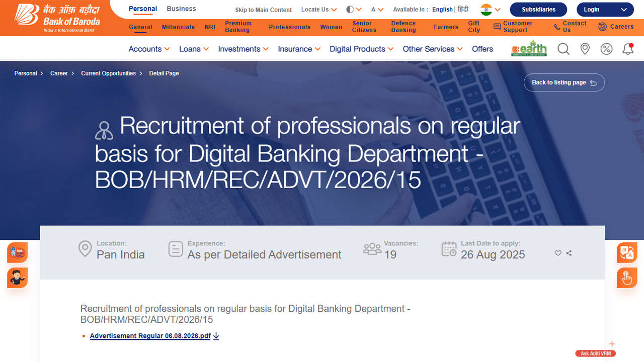Expand the Insurance menu
Image resolution: width=644 pixels, height=362 pixels.
[x=299, y=49]
